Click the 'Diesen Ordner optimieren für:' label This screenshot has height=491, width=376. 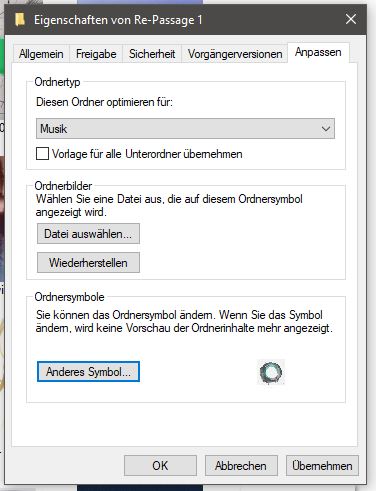104,102
